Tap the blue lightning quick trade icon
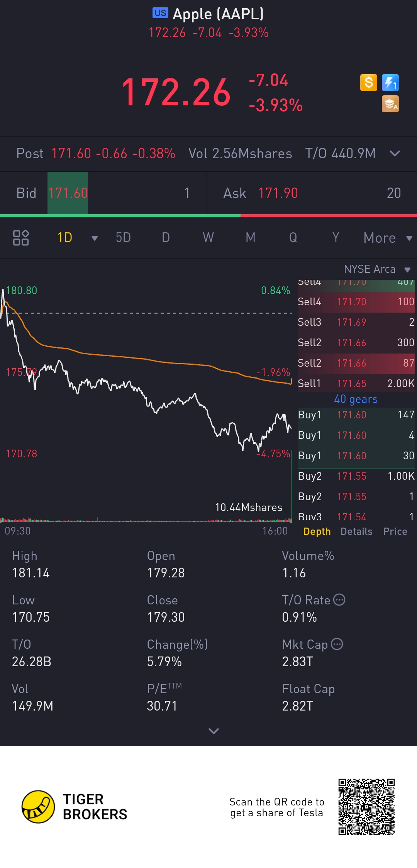417x868 pixels. [390, 83]
